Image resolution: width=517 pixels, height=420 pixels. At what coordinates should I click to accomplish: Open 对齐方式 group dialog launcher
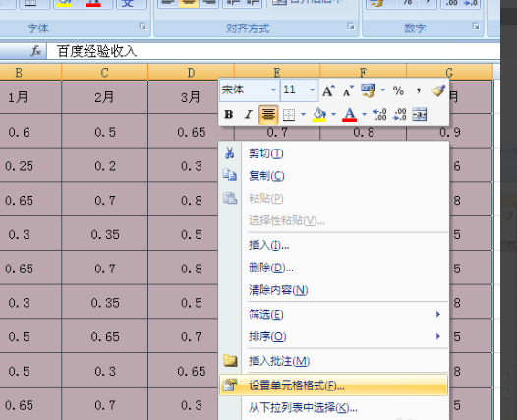coord(351,26)
